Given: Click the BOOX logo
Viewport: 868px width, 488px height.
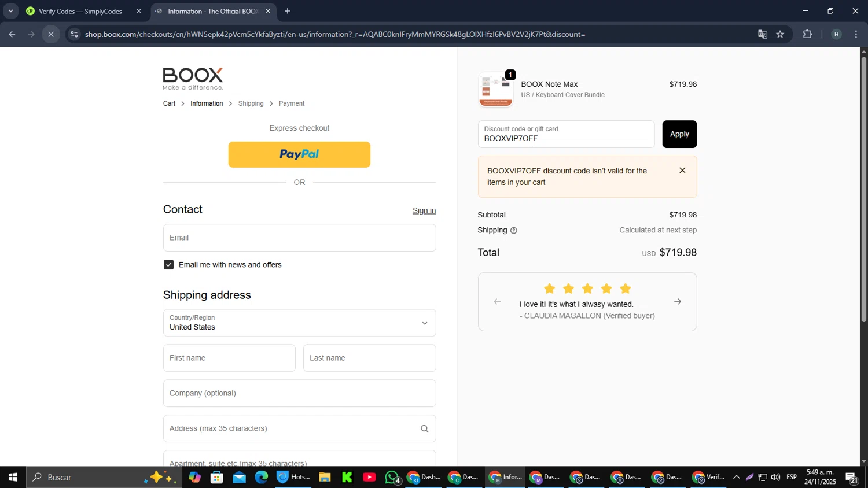Looking at the screenshot, I should point(193,79).
